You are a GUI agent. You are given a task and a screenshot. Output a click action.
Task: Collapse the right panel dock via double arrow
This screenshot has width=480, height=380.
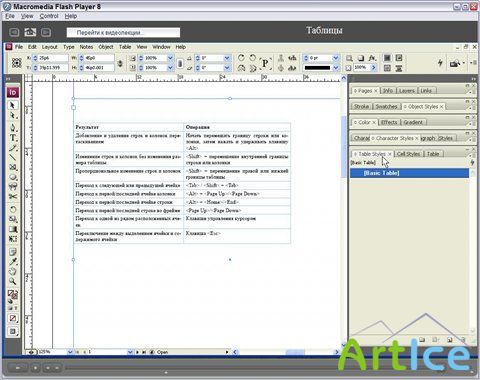(473, 79)
